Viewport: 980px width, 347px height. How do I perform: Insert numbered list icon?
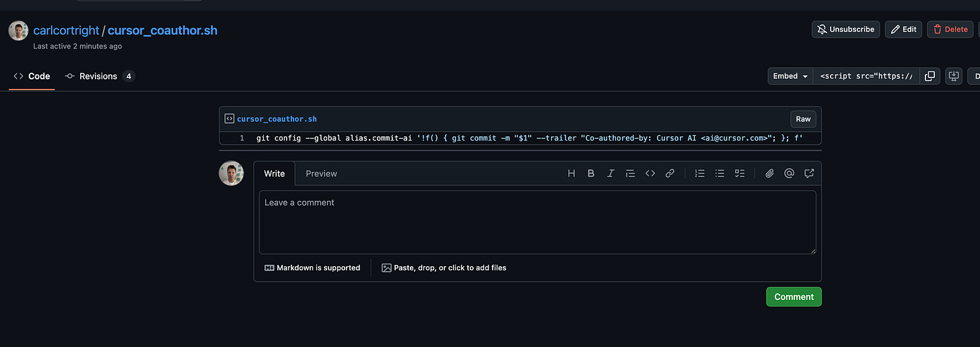coord(700,173)
